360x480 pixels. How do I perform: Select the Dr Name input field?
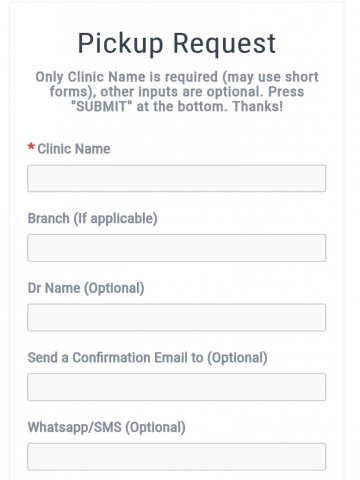[x=177, y=317]
